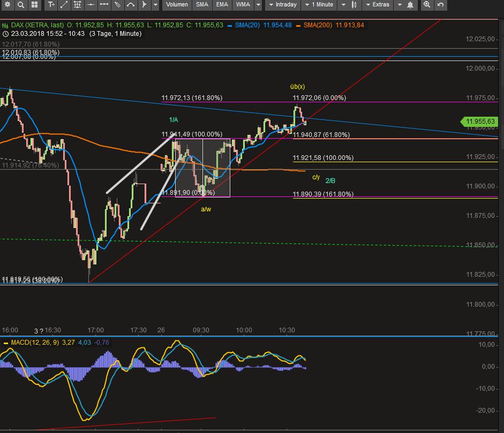Click the SMA(20) blue color marker
The height and width of the screenshot is (433, 504).
coord(230,26)
